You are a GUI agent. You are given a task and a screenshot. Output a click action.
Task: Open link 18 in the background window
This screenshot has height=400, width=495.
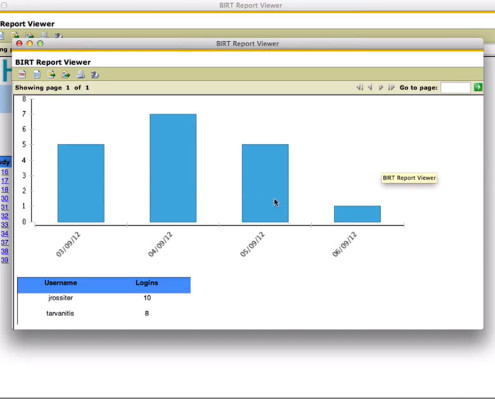point(5,190)
